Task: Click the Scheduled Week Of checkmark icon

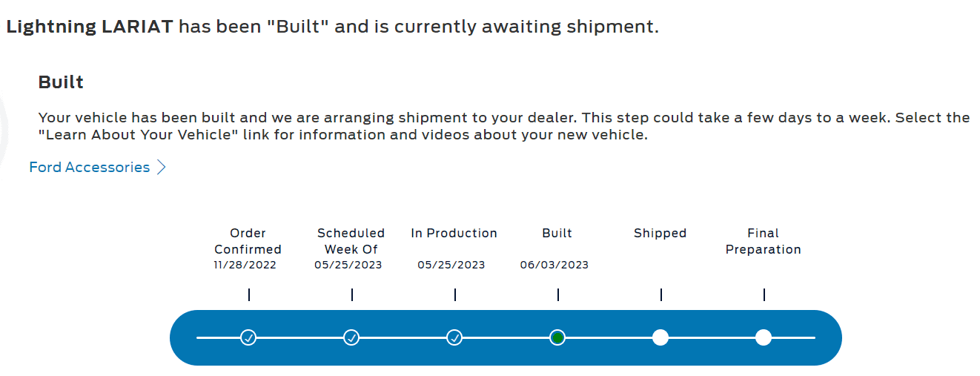Action: click(352, 338)
